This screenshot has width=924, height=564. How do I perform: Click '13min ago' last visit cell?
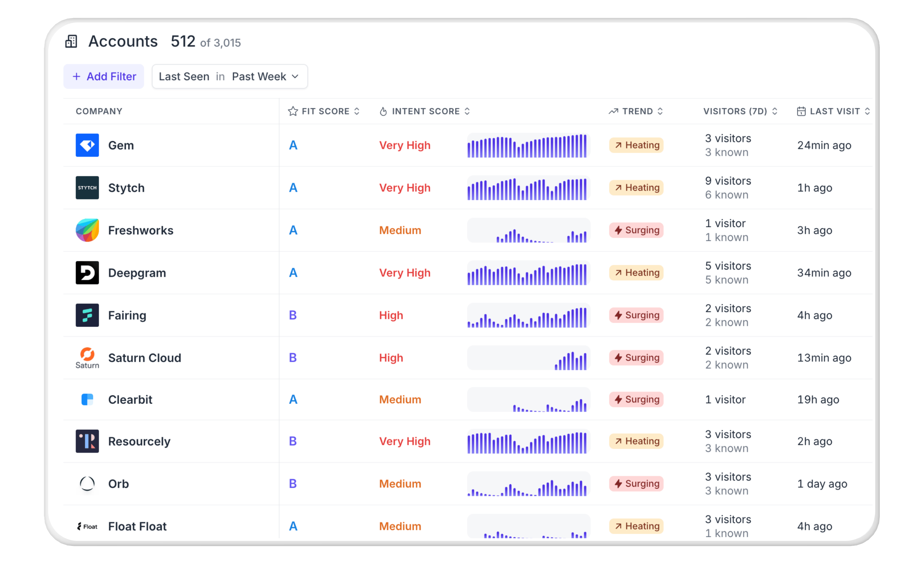(x=824, y=358)
